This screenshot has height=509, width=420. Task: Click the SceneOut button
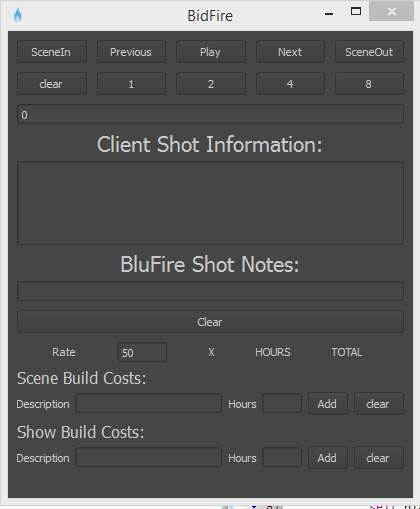(369, 52)
